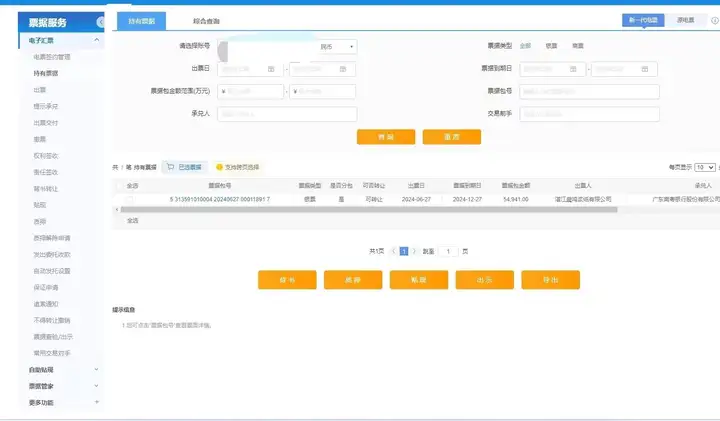Tick the checkbox of the 2024-06-27 bill row
The image size is (720, 421).
pyautogui.click(x=130, y=199)
